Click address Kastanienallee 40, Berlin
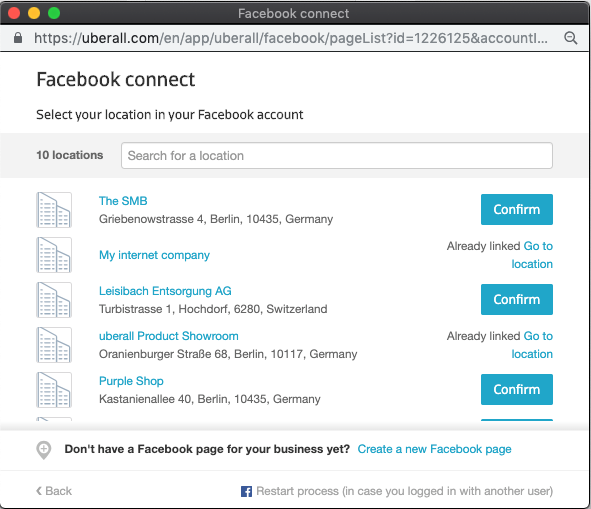The image size is (591, 509). [210, 399]
